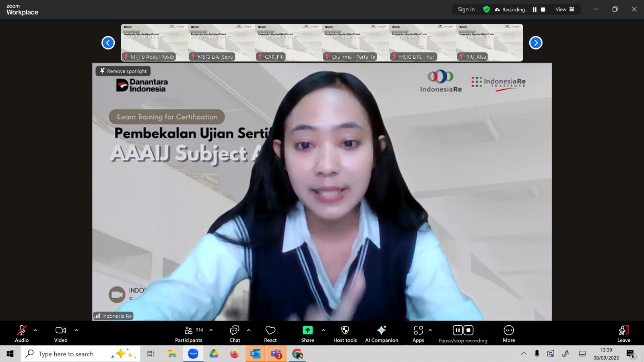Launch AI Companion

(382, 334)
